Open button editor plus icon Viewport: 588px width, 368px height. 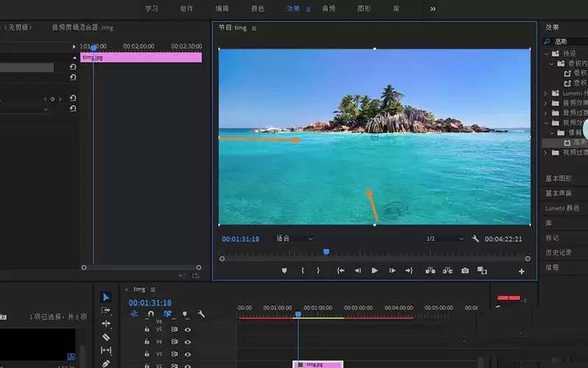tap(521, 272)
